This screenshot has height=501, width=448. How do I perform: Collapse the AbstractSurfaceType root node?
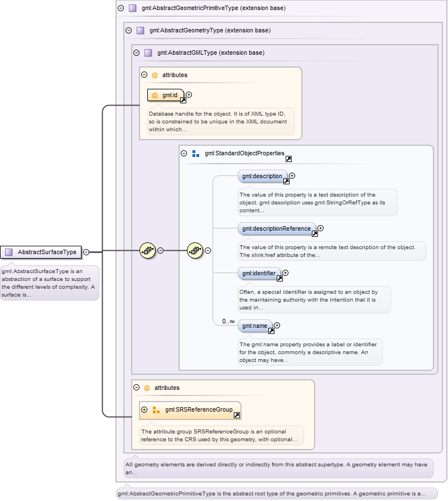[86, 252]
